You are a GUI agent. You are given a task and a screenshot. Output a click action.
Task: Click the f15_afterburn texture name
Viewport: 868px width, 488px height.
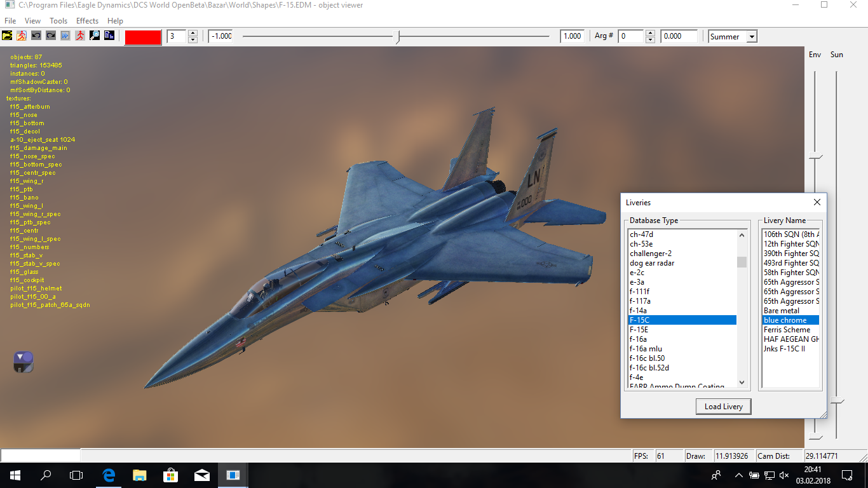30,107
